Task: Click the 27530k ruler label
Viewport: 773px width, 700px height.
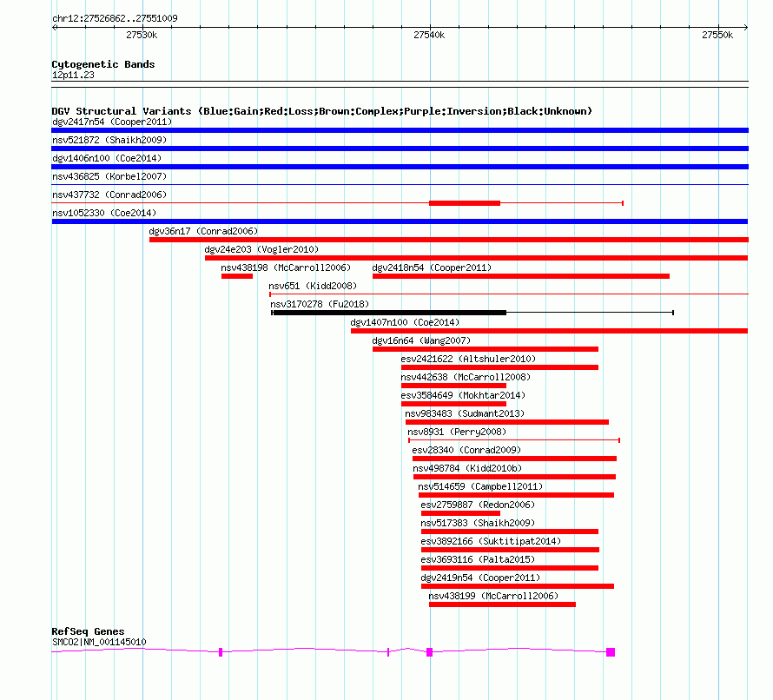Action: click(142, 35)
